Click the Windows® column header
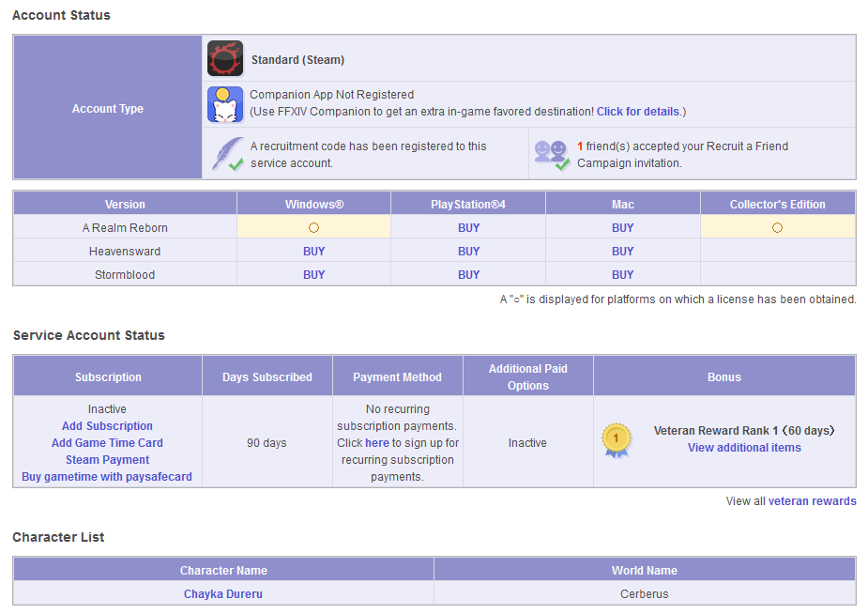Image resolution: width=868 pixels, height=614 pixels. (x=313, y=205)
